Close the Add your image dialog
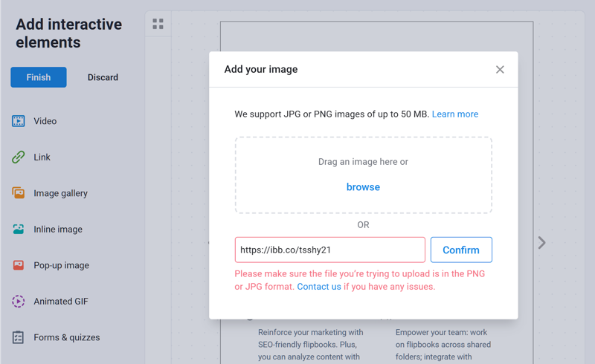This screenshot has width=595, height=364. coord(500,69)
